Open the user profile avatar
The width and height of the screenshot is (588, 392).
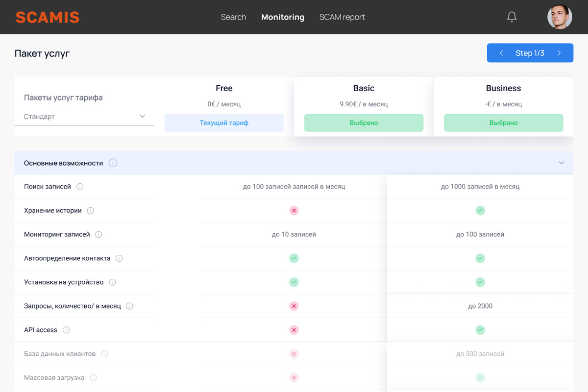[x=560, y=17]
